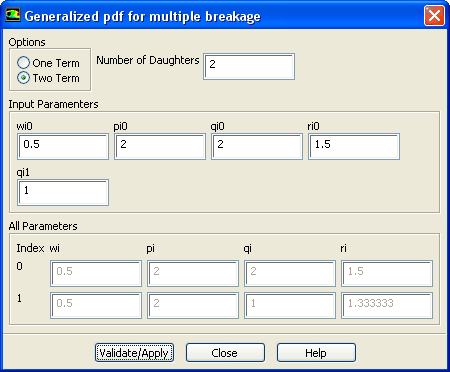
Task: Click the 'pi' column header in All Parameters
Action: (x=150, y=249)
